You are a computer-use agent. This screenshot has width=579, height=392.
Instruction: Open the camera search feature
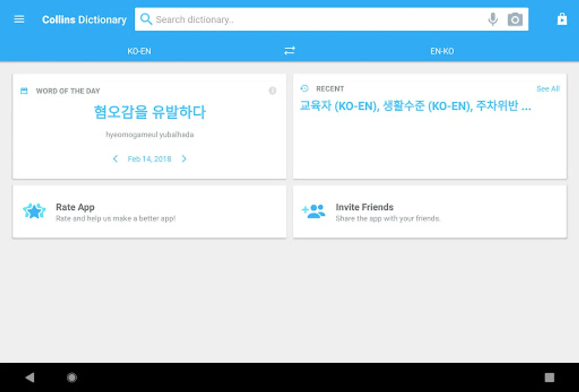[515, 19]
